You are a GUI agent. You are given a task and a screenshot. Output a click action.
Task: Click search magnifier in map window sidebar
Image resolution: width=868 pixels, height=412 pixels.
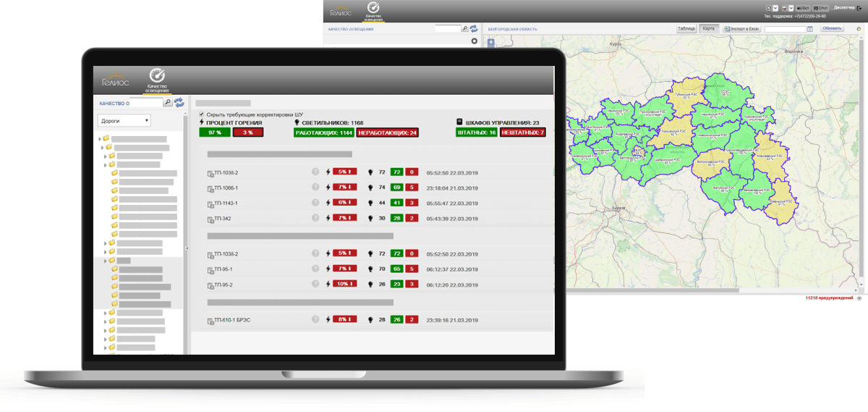click(x=465, y=29)
